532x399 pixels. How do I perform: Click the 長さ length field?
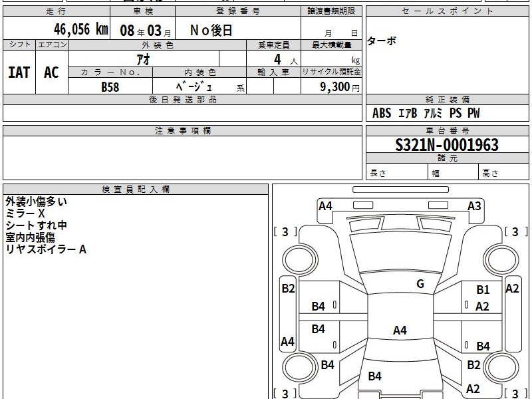click(x=397, y=173)
